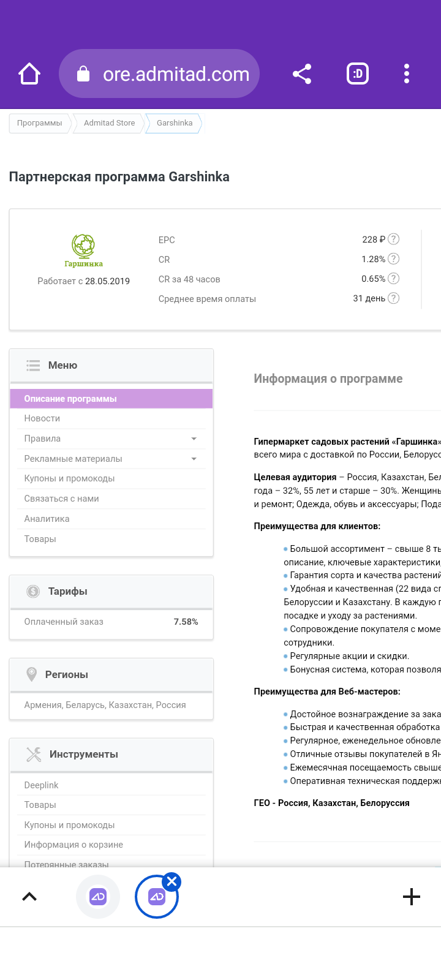
Task: Click the Гаршинка globe logo
Action: (83, 251)
